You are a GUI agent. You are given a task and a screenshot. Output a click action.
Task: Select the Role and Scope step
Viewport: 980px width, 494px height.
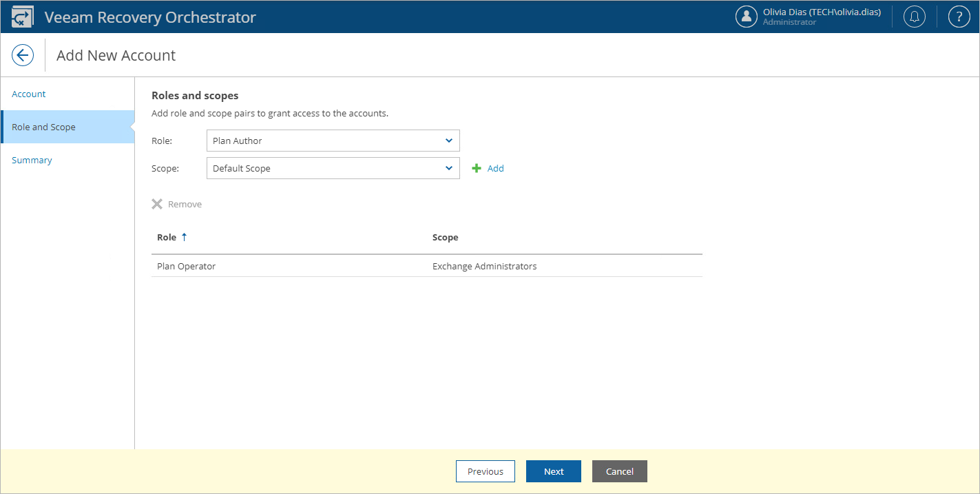click(43, 127)
